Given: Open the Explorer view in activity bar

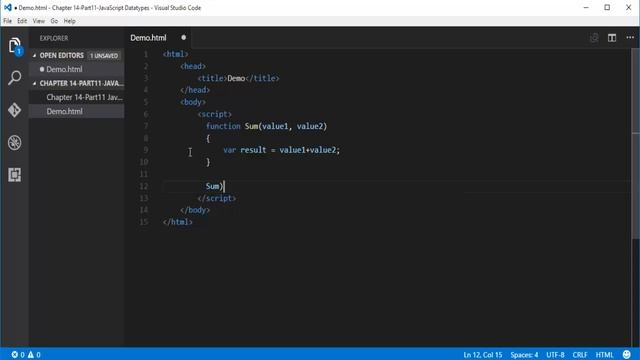Looking at the screenshot, I should click(14, 46).
